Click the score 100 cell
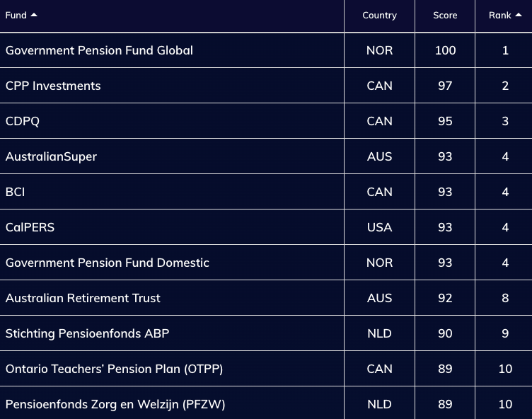The image size is (532, 419). coord(445,50)
